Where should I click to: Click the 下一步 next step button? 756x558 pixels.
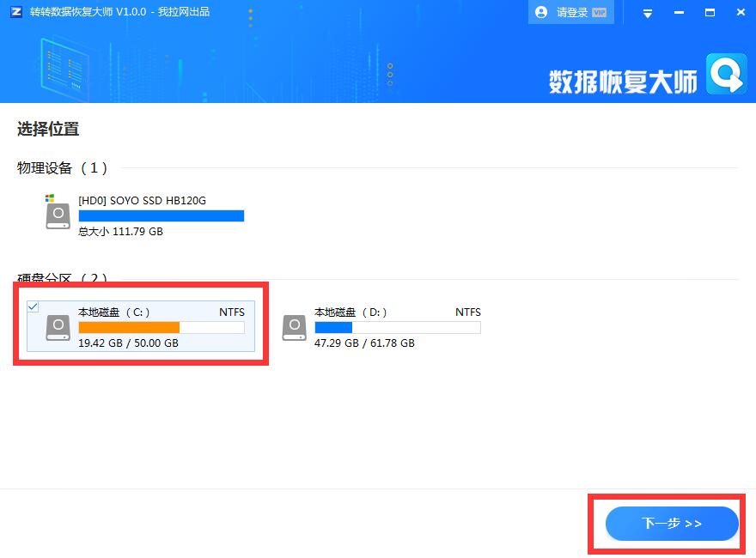[671, 524]
